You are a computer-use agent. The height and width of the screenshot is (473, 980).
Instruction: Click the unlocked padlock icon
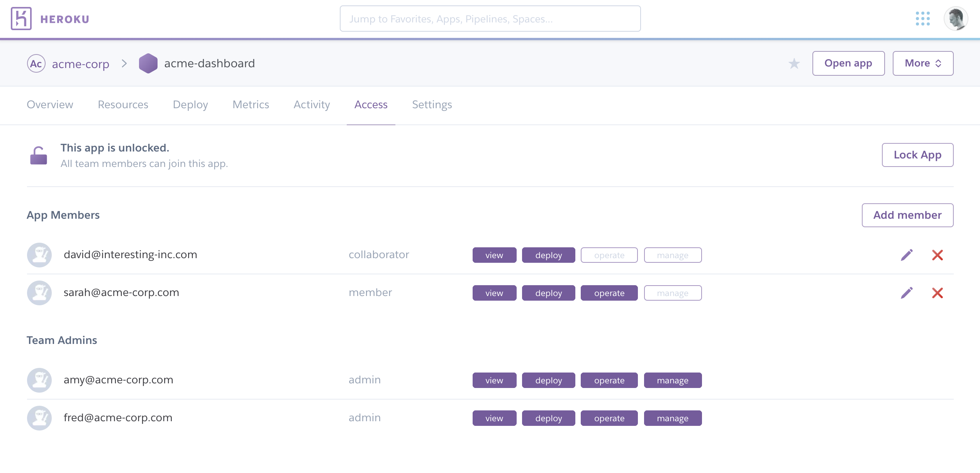39,155
